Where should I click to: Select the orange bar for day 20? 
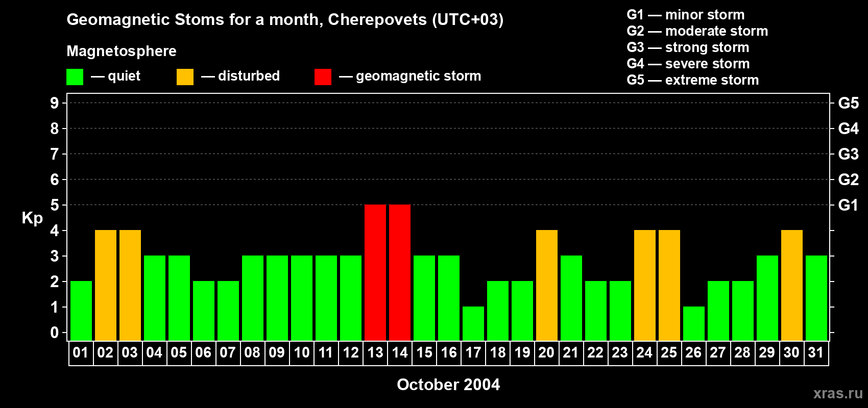click(547, 285)
